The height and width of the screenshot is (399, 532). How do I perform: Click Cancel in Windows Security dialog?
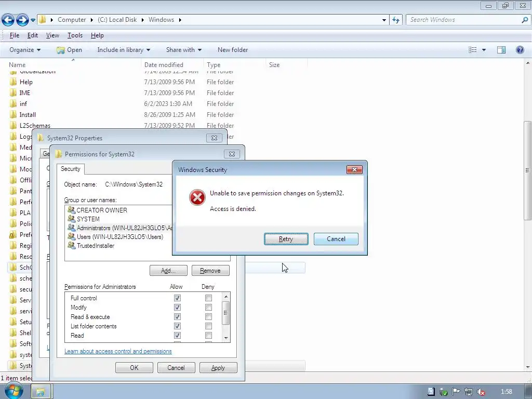(336, 239)
